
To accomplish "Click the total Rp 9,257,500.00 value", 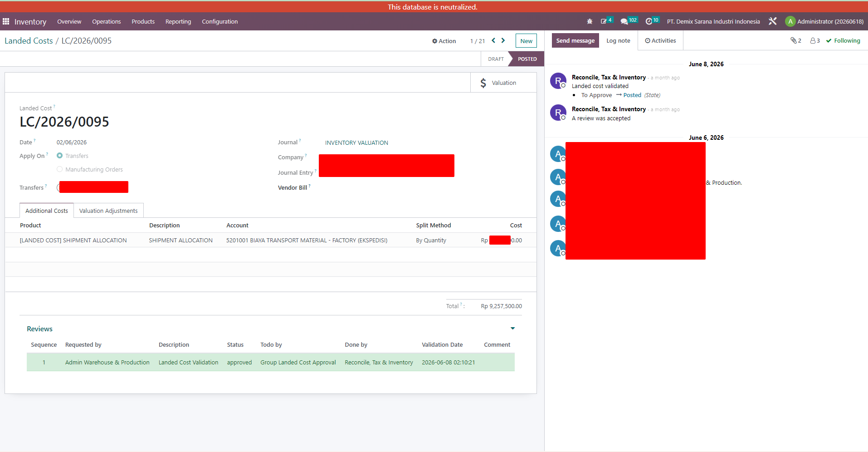I will point(501,306).
